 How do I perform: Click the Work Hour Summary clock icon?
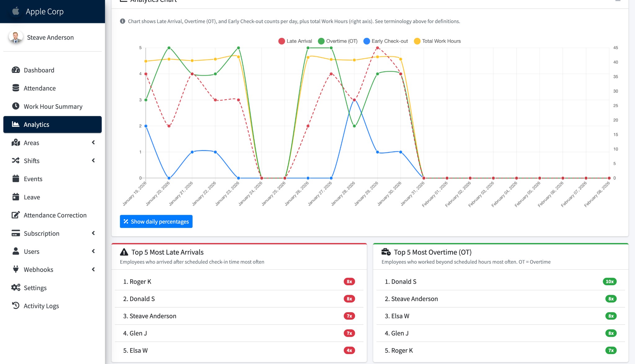click(16, 106)
